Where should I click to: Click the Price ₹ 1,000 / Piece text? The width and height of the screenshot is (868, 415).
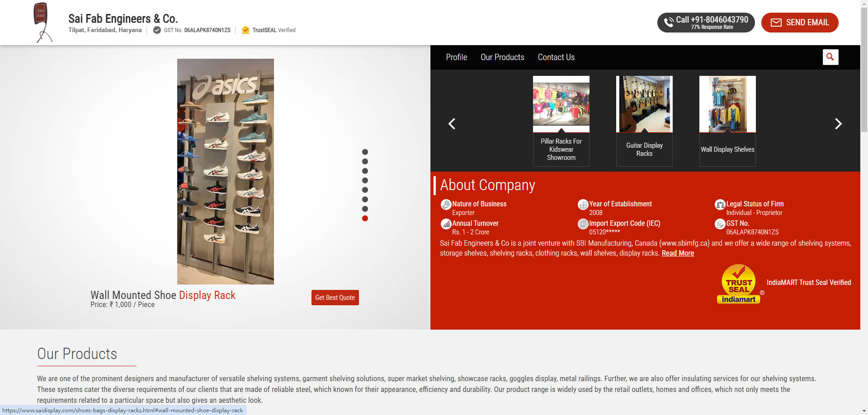coord(123,305)
